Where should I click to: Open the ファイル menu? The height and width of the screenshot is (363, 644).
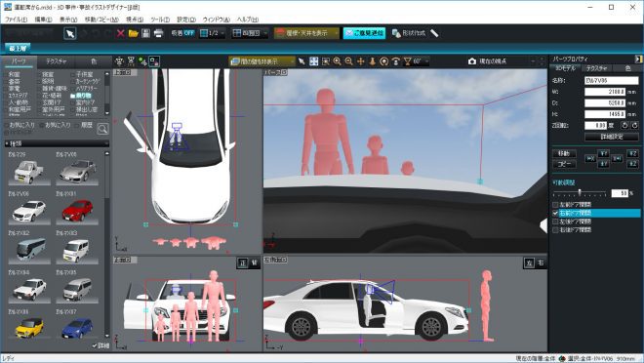pyautogui.click(x=16, y=20)
